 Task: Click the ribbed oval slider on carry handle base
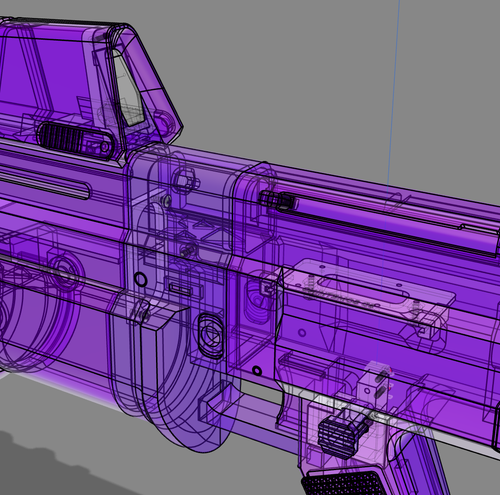pos(75,140)
